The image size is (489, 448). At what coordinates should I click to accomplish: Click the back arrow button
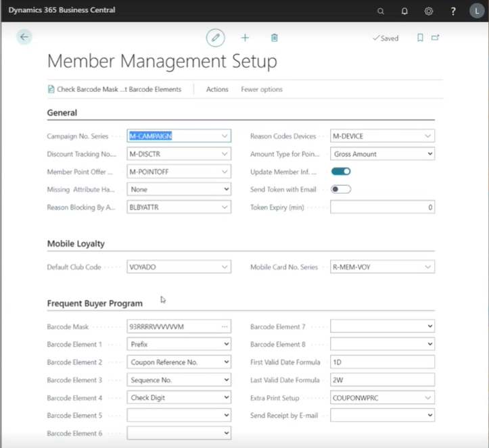[24, 37]
